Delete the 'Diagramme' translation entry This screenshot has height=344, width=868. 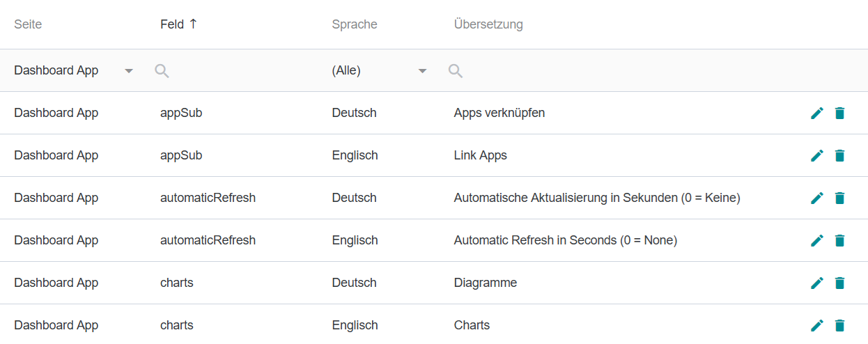pyautogui.click(x=839, y=283)
